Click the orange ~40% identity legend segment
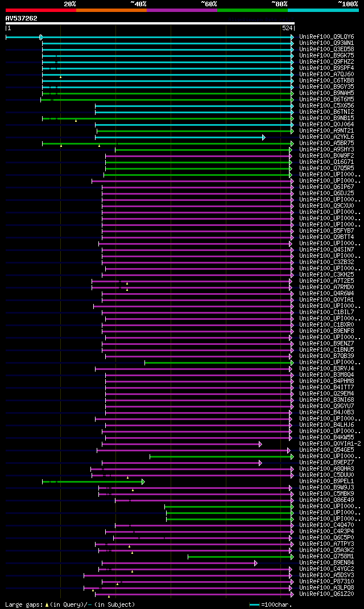364x609 pixels. click(x=111, y=10)
